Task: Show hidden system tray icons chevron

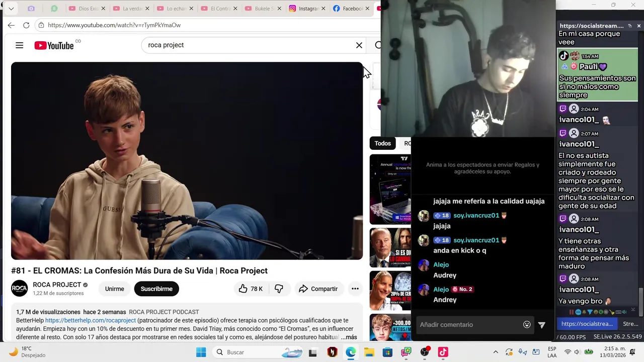Action: click(x=496, y=352)
